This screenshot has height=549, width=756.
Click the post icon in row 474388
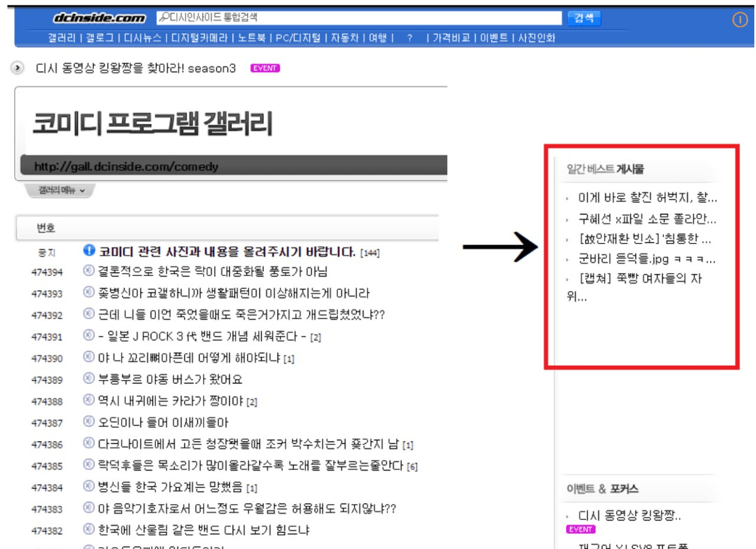(x=89, y=400)
